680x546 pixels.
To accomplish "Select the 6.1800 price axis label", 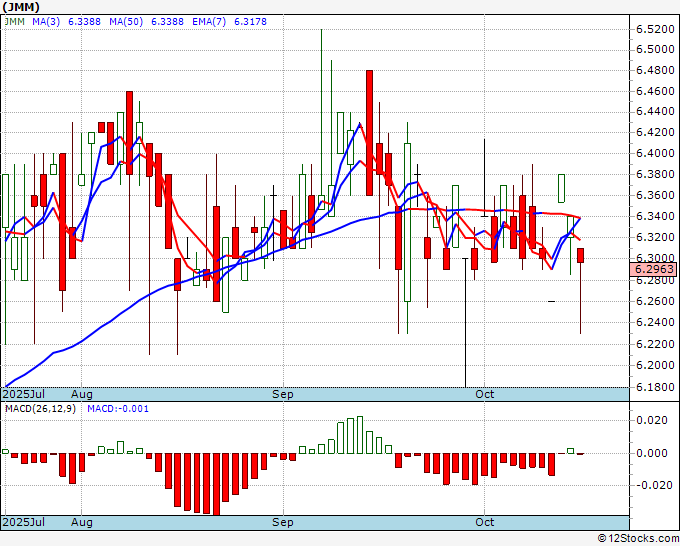I will coord(655,387).
